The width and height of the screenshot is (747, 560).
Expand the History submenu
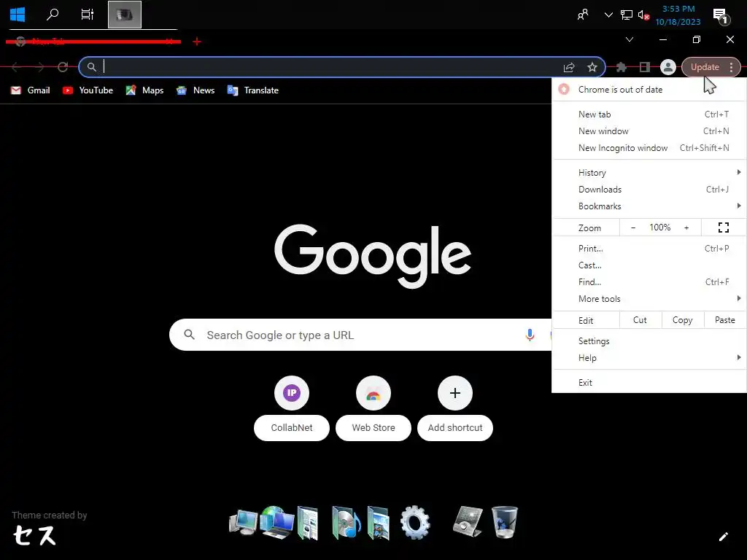coord(649,172)
